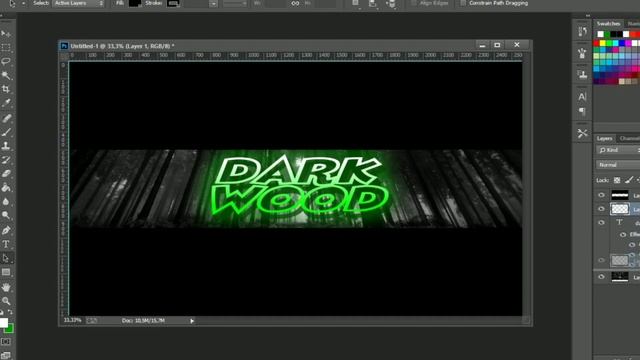Open the Paragraph panel icon
The height and width of the screenshot is (360, 640).
pyautogui.click(x=582, y=111)
